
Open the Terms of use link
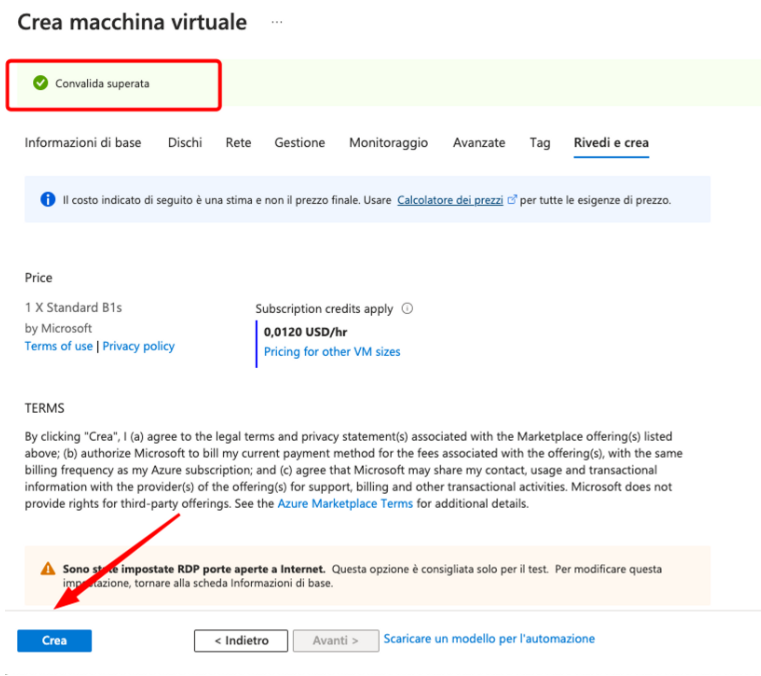(x=58, y=346)
